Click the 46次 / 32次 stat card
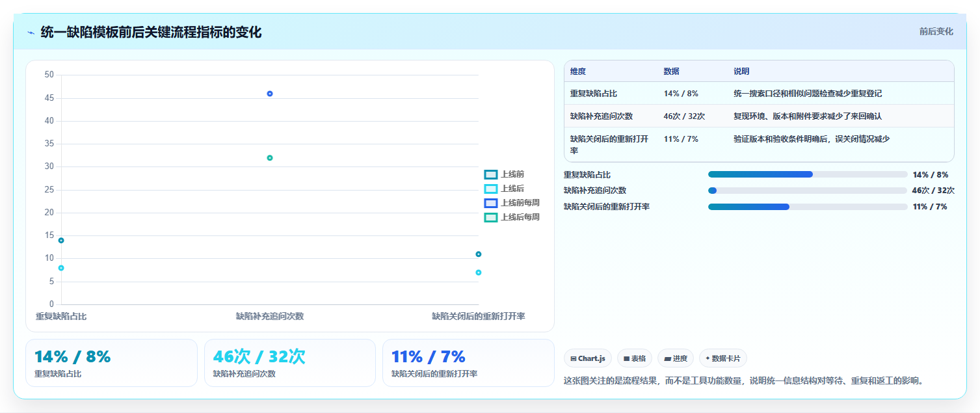This screenshot has width=980, height=413. [290, 363]
